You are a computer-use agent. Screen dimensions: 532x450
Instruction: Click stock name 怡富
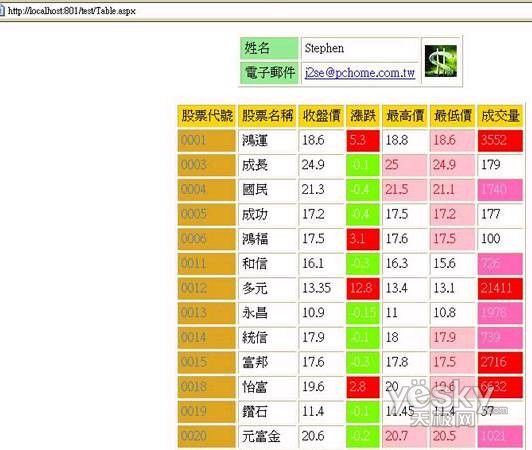[255, 387]
